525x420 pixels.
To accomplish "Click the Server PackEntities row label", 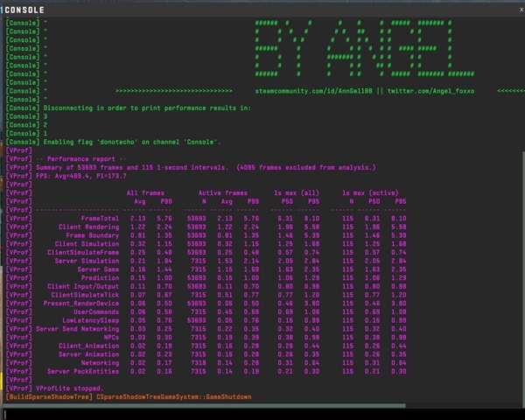I will pos(83,371).
